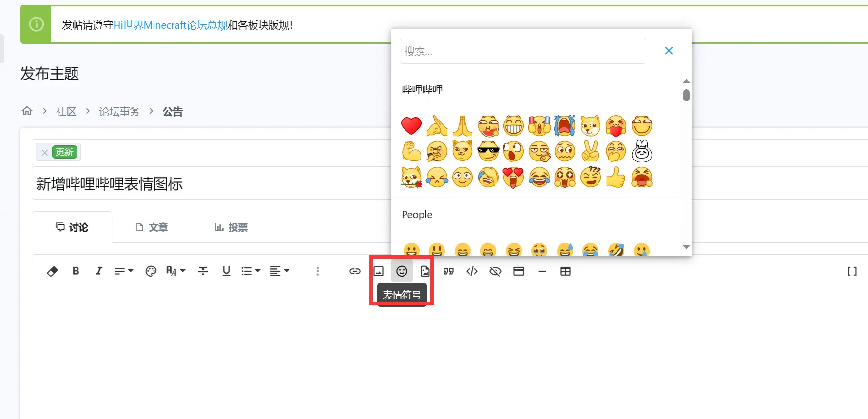Go to home via breadcrumb icon

point(27,111)
